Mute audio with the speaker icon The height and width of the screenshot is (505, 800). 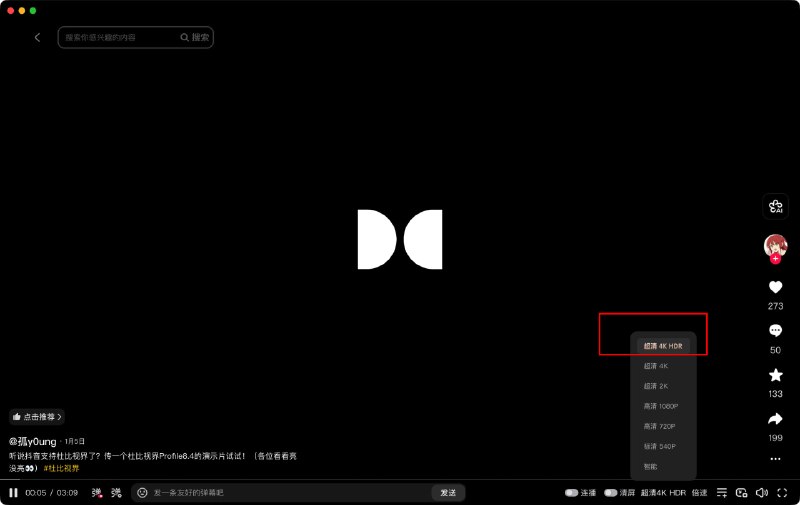762,493
